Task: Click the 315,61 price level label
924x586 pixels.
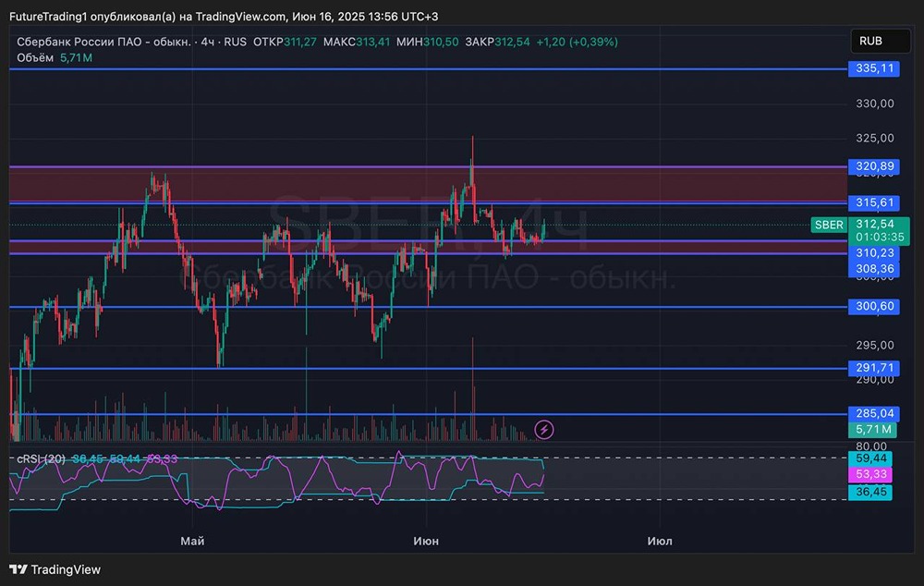Action: pyautogui.click(x=874, y=202)
